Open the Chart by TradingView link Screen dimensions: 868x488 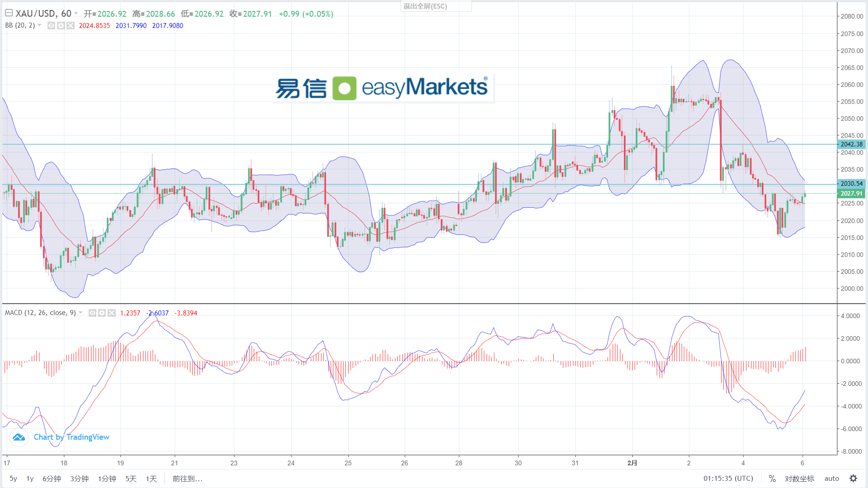(x=71, y=437)
